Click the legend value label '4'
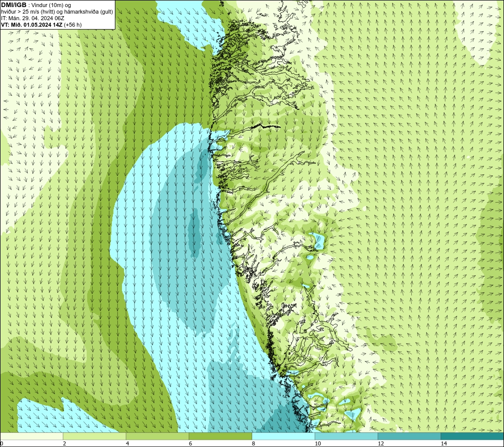The width and height of the screenshot is (504, 447). point(128,443)
